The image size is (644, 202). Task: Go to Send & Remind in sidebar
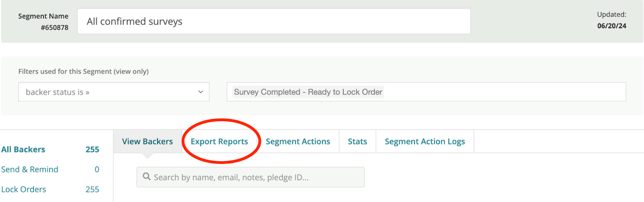30,169
